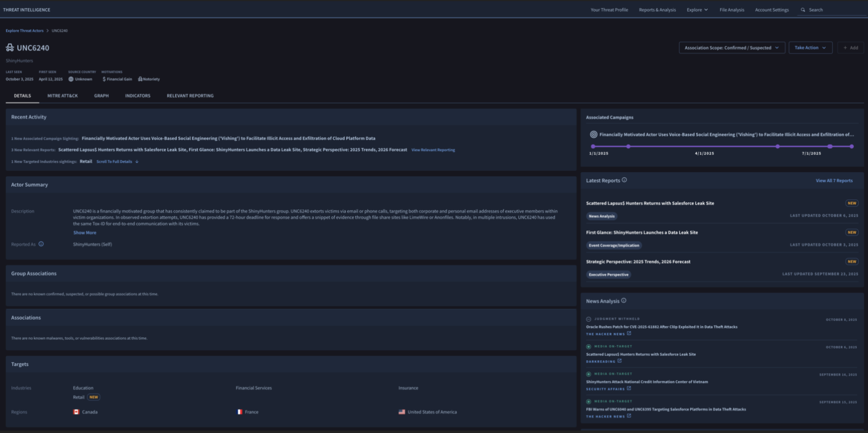Viewport: 868px width, 433px height.
Task: Open the Association Scope dropdown
Action: click(x=731, y=48)
